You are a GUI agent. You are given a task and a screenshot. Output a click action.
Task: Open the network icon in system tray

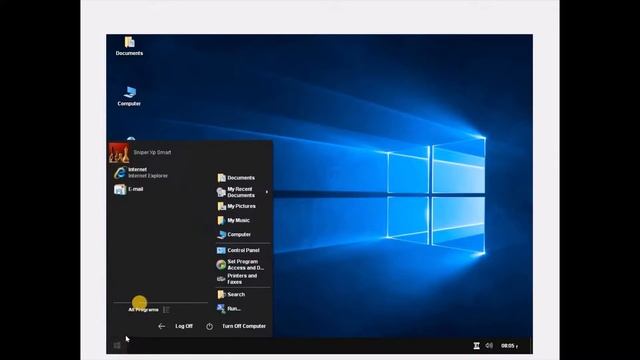[x=476, y=346]
